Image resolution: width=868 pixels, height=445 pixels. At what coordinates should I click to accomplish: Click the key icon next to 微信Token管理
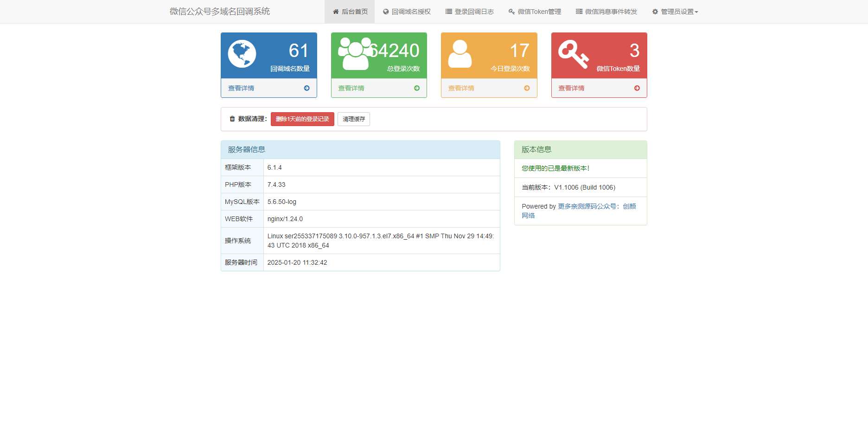(511, 12)
